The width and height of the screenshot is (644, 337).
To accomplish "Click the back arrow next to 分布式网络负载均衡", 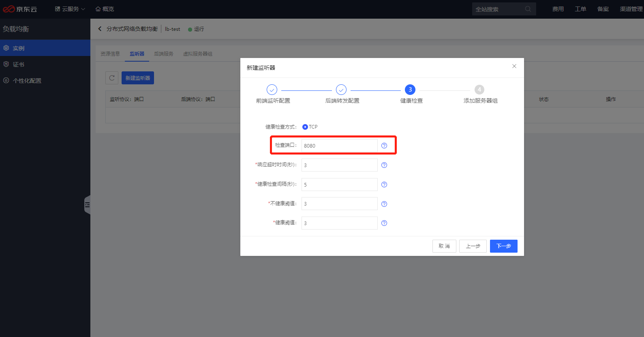I will pyautogui.click(x=100, y=29).
